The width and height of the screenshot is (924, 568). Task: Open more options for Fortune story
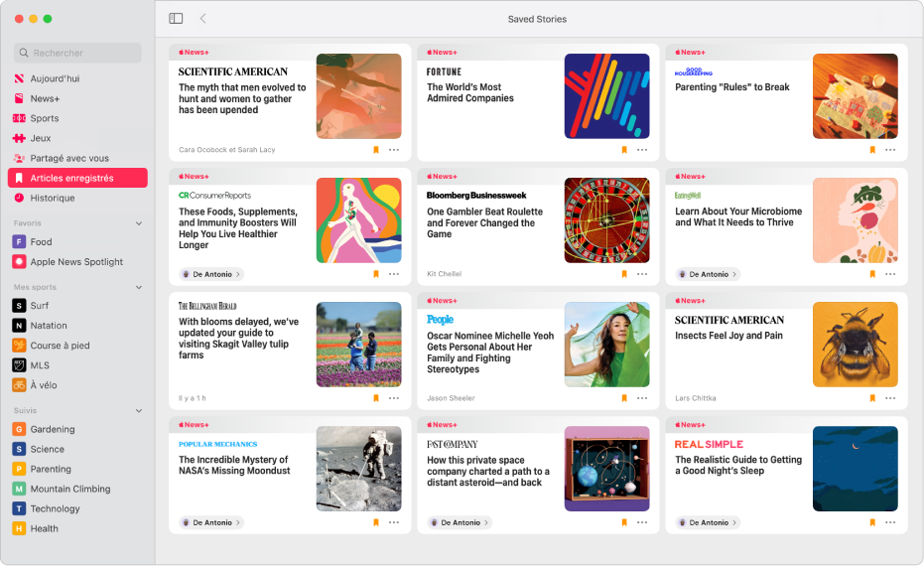coord(642,150)
